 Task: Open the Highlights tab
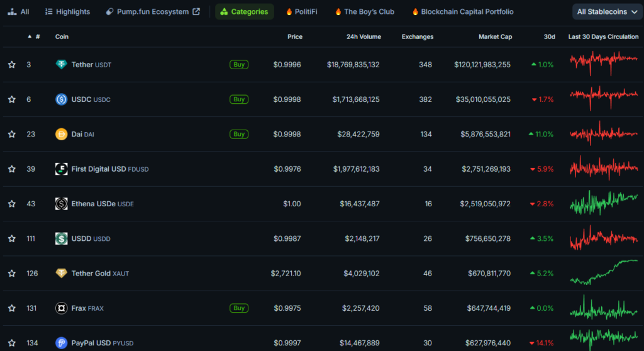tap(67, 11)
